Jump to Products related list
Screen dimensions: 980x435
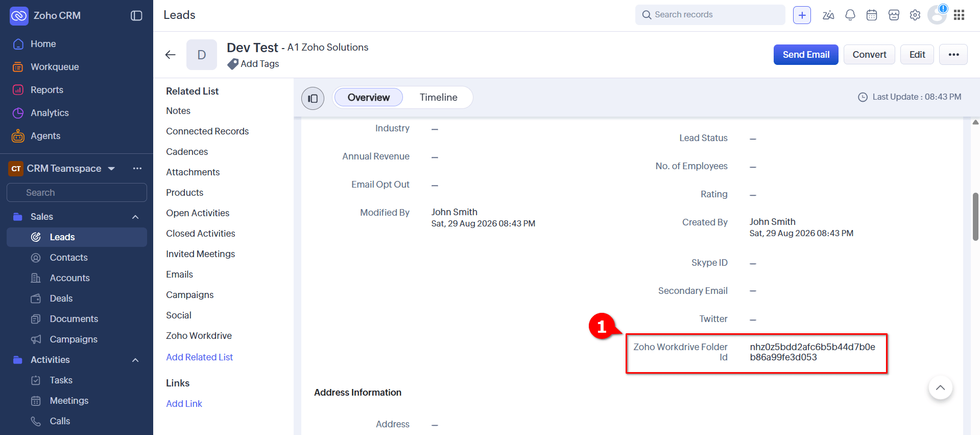click(x=185, y=193)
